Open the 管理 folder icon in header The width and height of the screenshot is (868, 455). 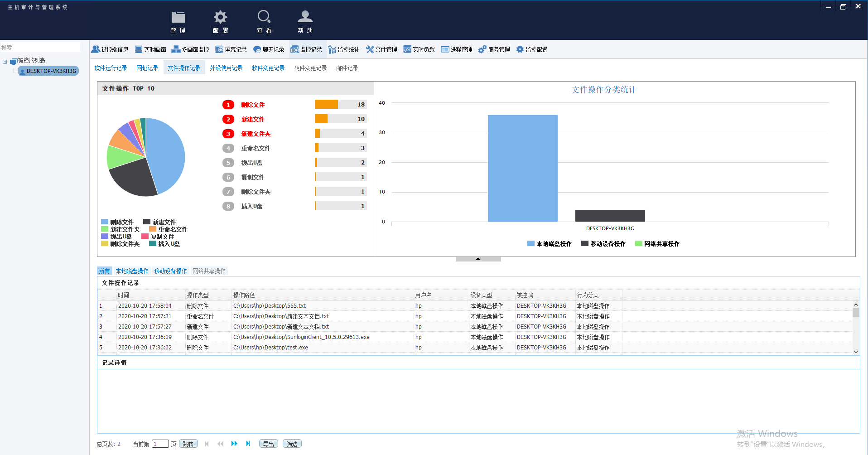(178, 18)
